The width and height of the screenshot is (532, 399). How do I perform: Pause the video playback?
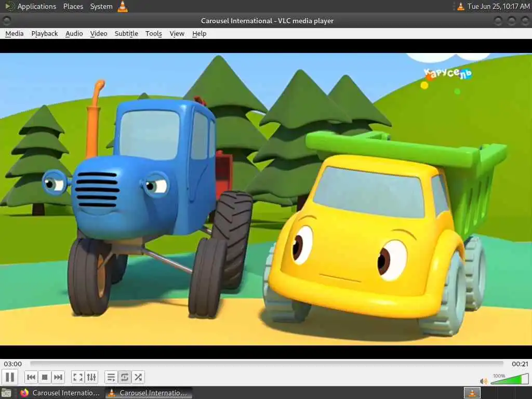[x=10, y=377]
